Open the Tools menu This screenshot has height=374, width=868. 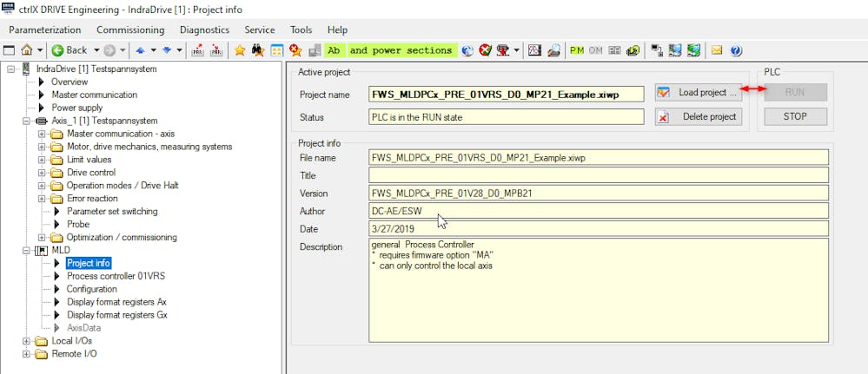click(x=301, y=30)
